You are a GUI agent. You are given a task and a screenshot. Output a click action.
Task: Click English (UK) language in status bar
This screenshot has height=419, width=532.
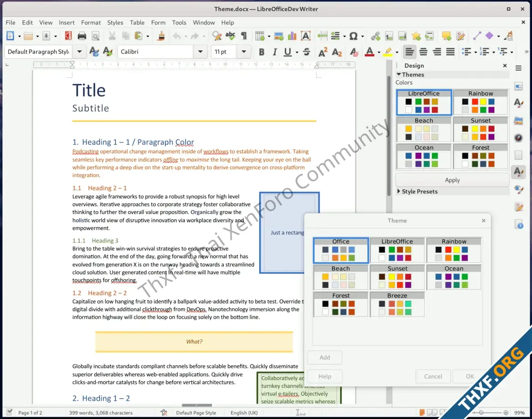244,412
